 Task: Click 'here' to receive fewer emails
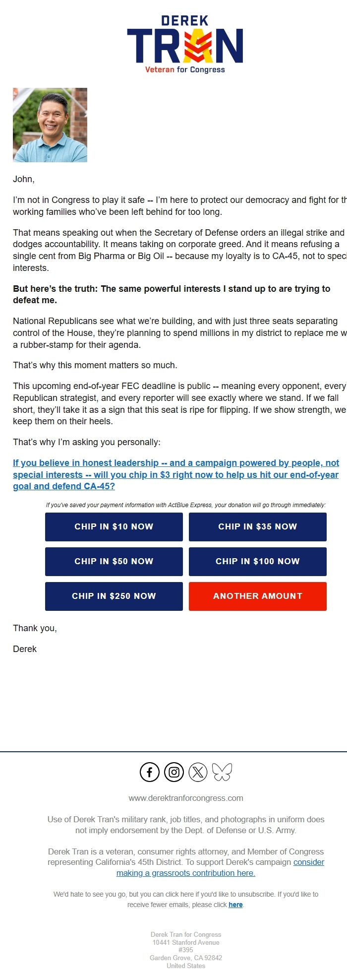pyautogui.click(x=235, y=905)
